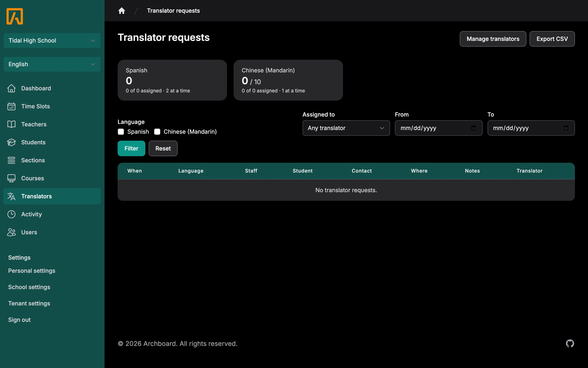Select the Spanish summary card

click(x=172, y=80)
